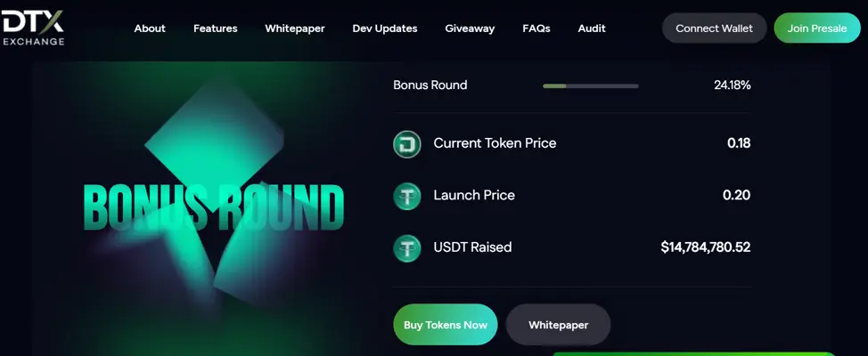
Task: Click the Current Token Price value 0.18
Action: [739, 143]
